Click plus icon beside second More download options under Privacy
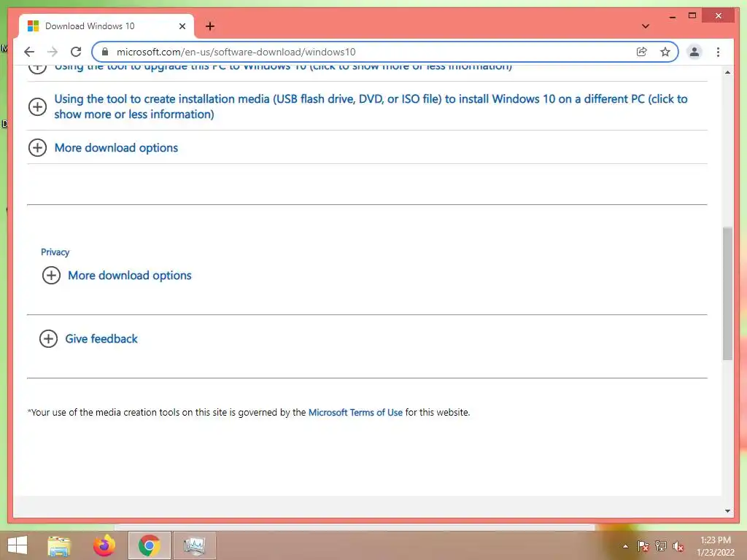The image size is (747, 560). click(x=52, y=275)
